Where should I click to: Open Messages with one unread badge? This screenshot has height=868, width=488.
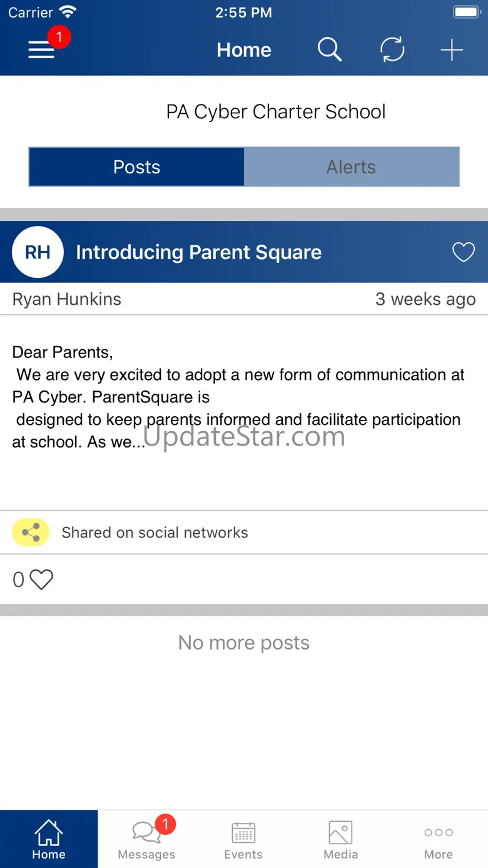146,839
